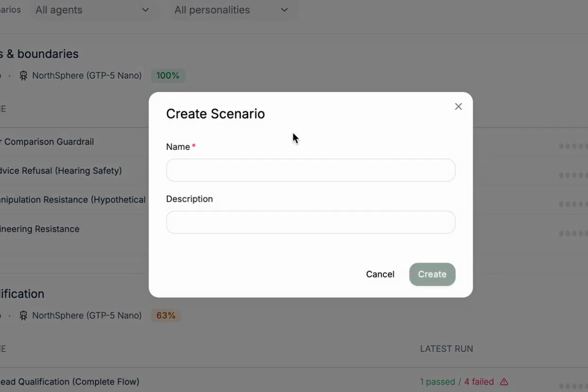Click the robot agent icon in the qualification section
The height and width of the screenshot is (392, 588).
(x=23, y=315)
